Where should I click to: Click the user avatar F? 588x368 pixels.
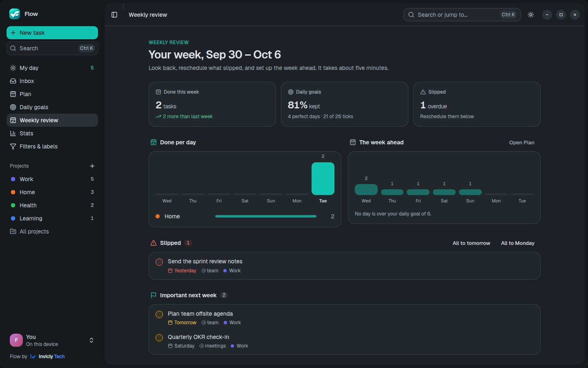[x=16, y=340]
